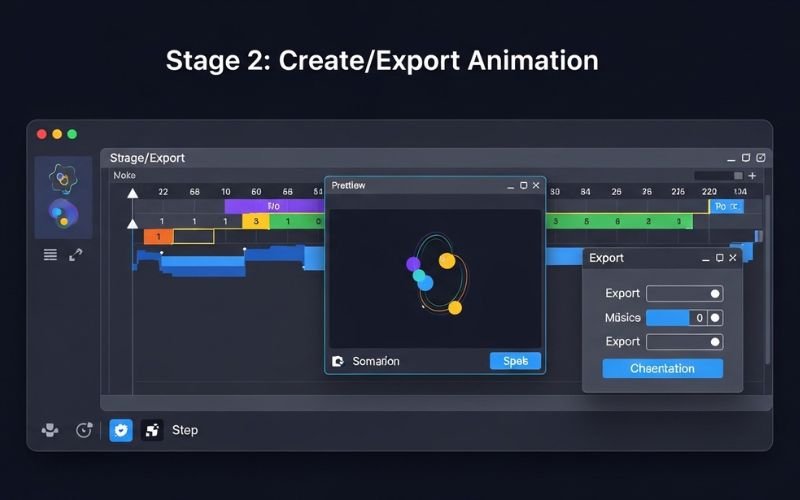
Task: Toggle the second Export switch at bottom
Action: pyautogui.click(x=714, y=342)
